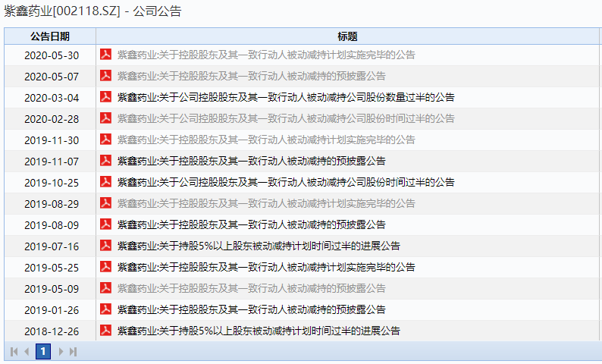Select date cell 2019-08-29

(x=52, y=204)
